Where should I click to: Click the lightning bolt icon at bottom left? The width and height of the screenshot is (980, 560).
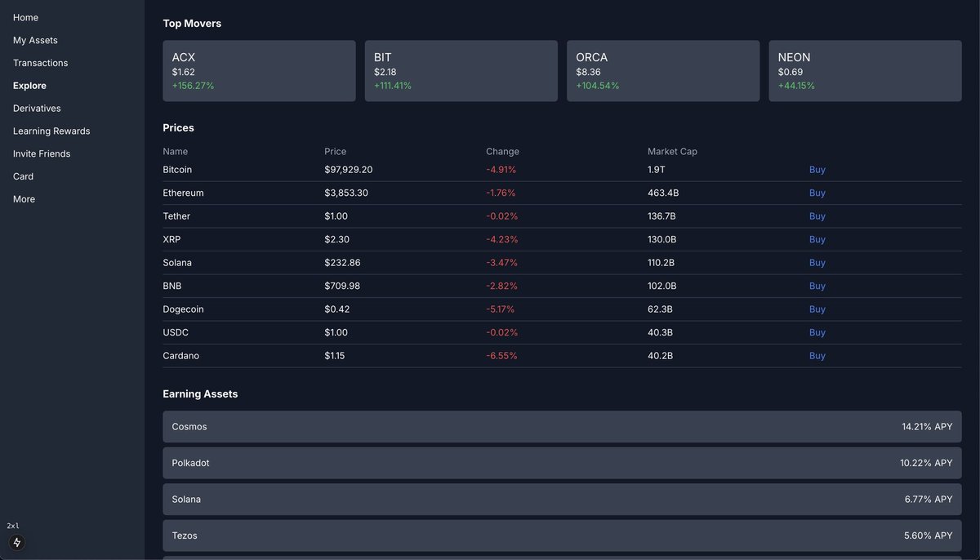pos(16,542)
